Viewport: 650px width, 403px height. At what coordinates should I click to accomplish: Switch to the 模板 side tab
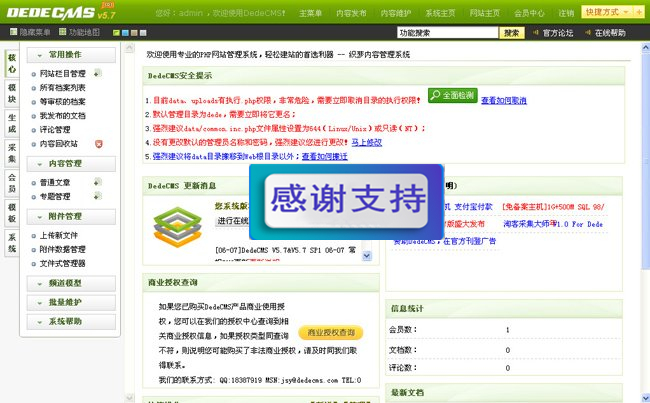point(12,213)
